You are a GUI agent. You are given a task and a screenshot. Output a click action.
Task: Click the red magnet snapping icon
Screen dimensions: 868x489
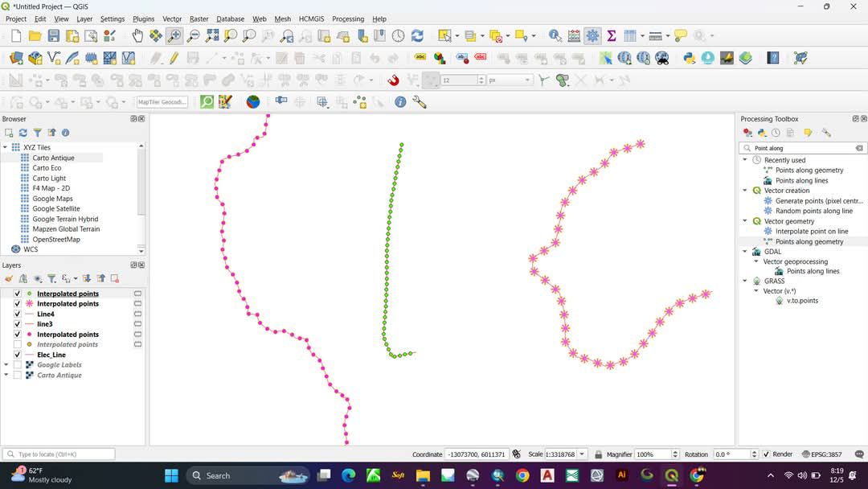393,80
